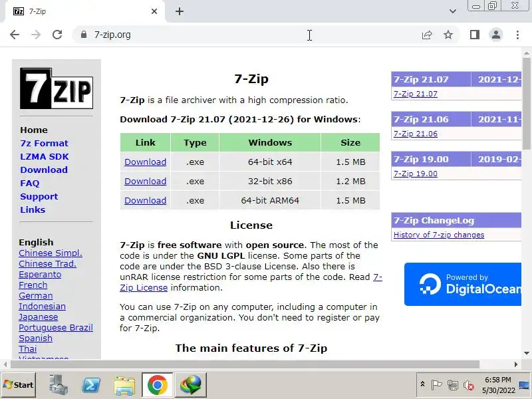
Task: Switch language to Indonesian
Action: pyautogui.click(x=42, y=307)
